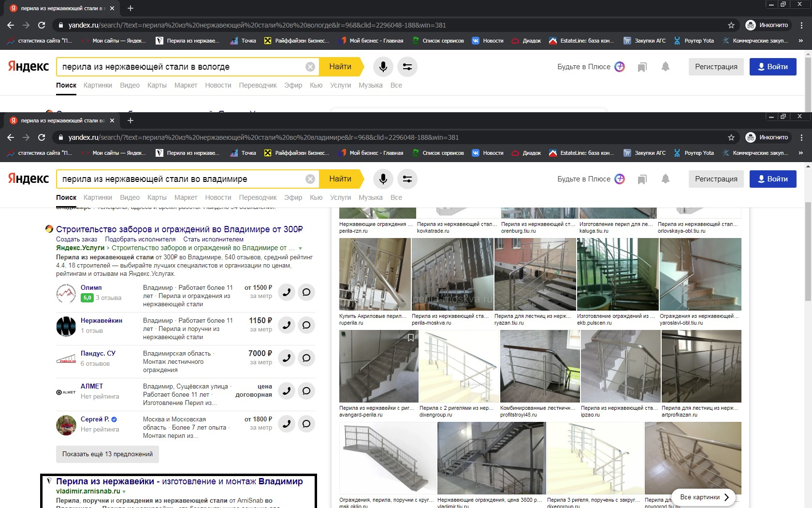
Task: Click the Yandex logo in the Vladimir window
Action: pyautogui.click(x=29, y=179)
